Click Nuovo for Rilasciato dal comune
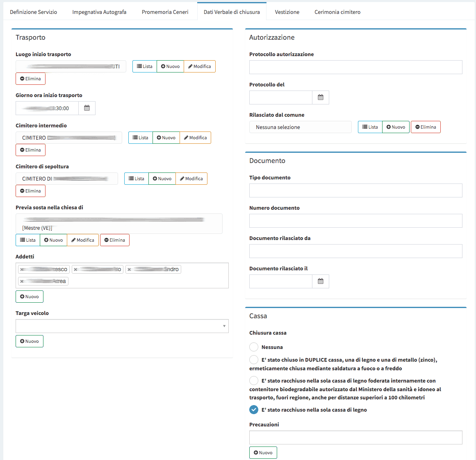Viewport: 476px width, 460px height. 396,127
